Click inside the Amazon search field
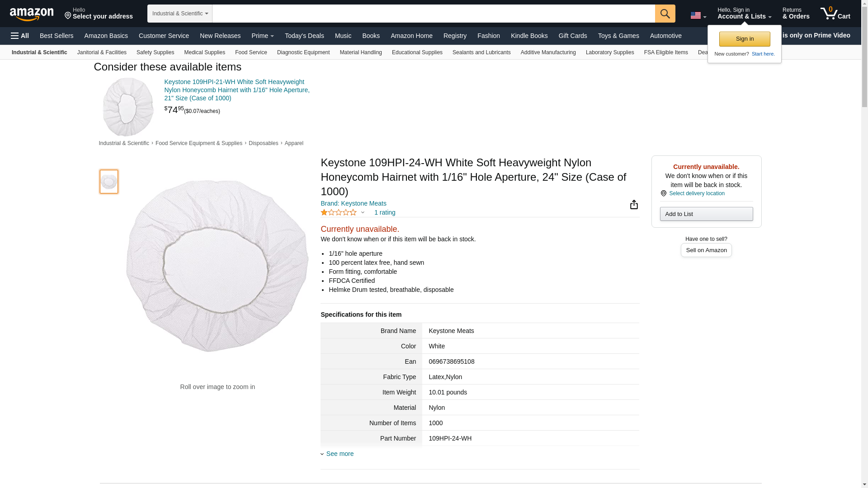This screenshot has width=868, height=488. tap(433, 14)
